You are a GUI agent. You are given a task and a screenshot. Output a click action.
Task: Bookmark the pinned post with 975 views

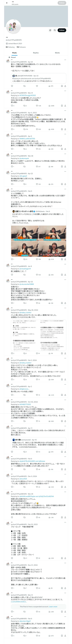(62, 86)
